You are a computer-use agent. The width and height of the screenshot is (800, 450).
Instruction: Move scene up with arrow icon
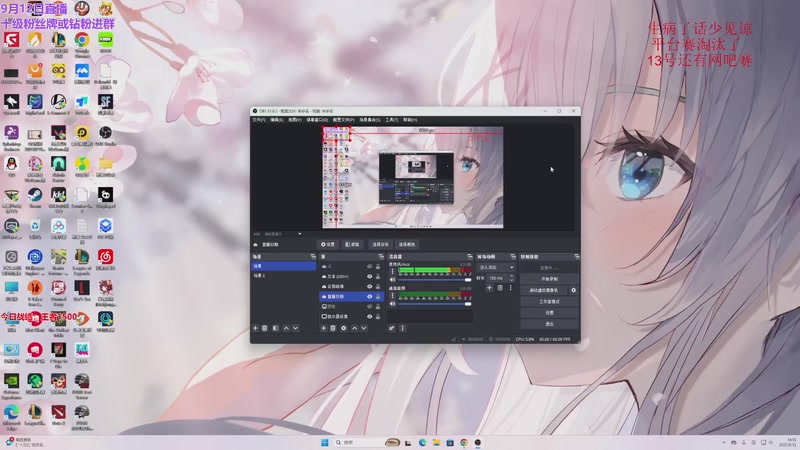click(x=286, y=328)
